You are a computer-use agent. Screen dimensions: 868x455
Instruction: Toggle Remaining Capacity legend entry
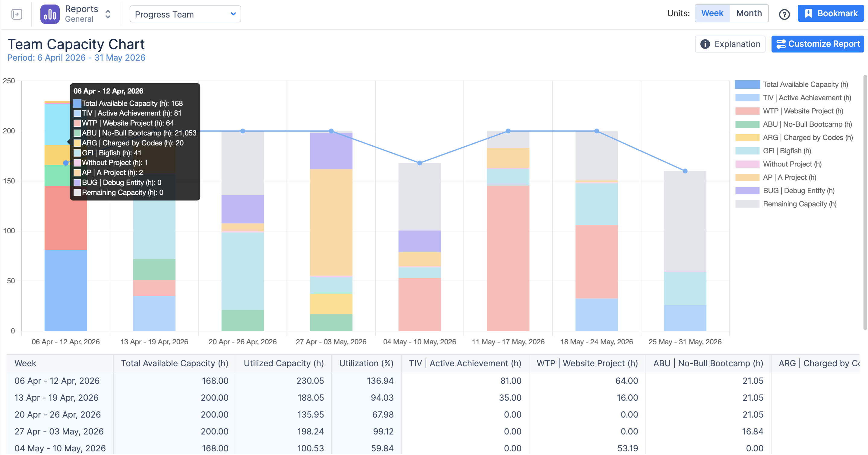pos(786,204)
